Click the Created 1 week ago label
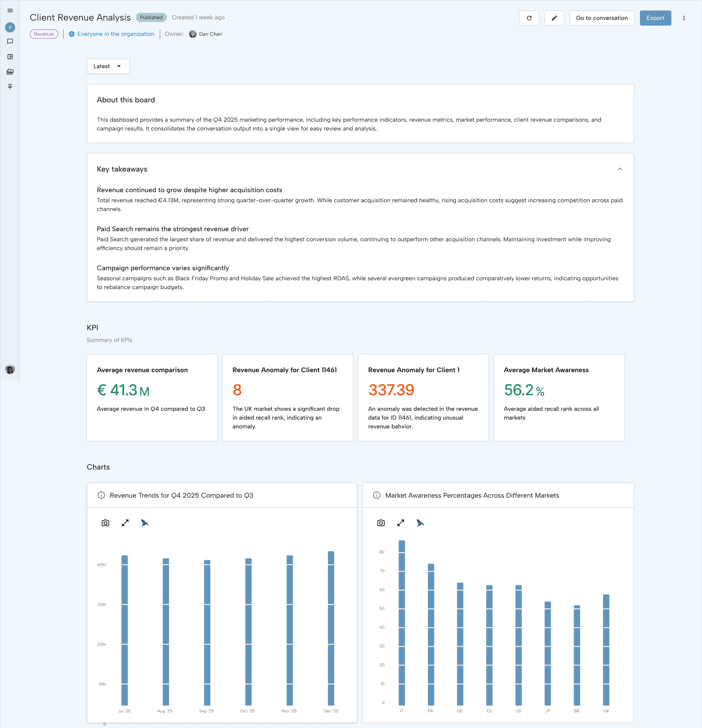This screenshot has width=702, height=728. click(x=198, y=17)
